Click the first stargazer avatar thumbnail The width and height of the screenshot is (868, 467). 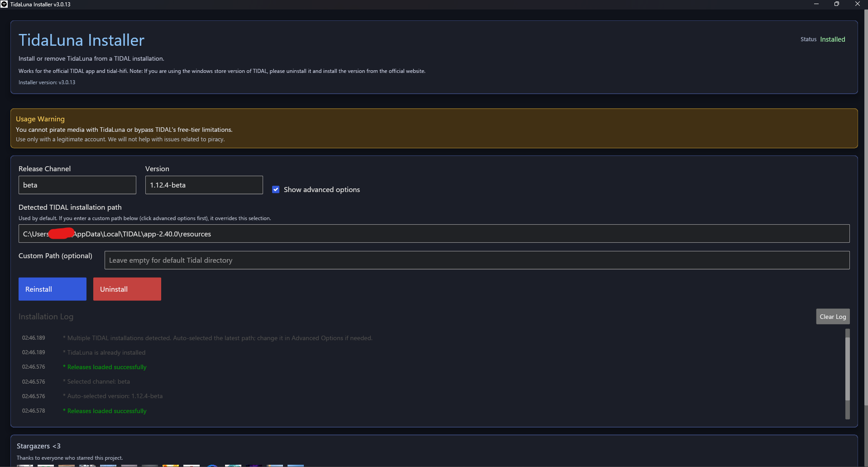coord(25,465)
